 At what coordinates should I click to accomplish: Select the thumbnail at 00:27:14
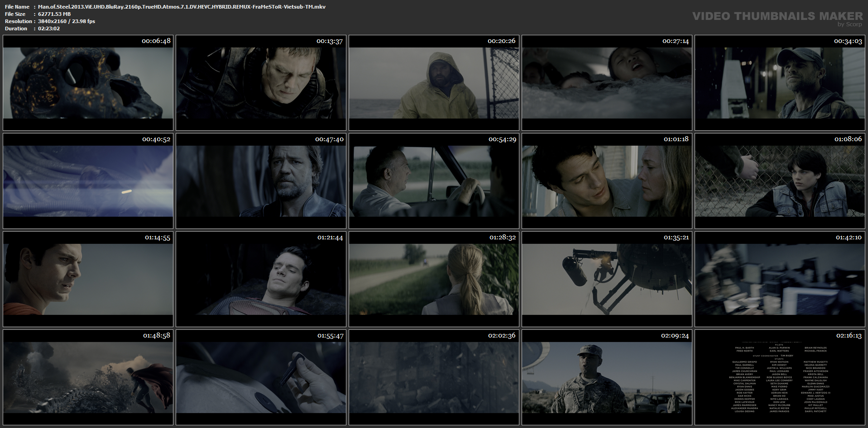tap(607, 83)
